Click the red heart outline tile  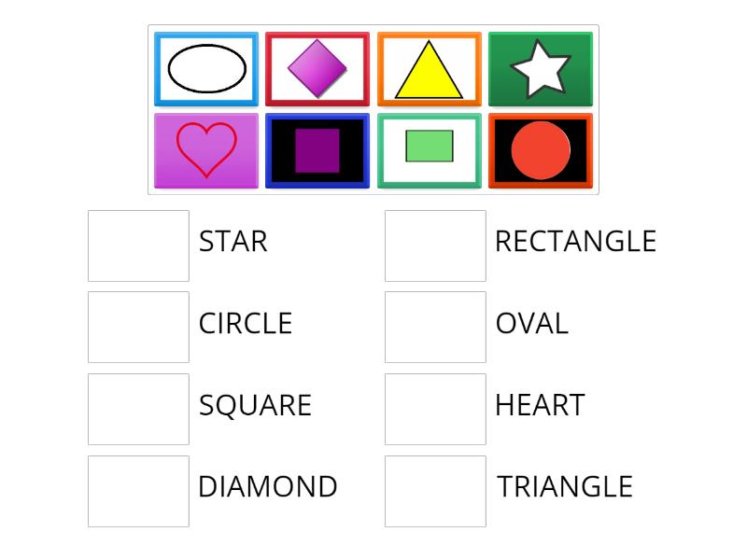click(x=205, y=149)
